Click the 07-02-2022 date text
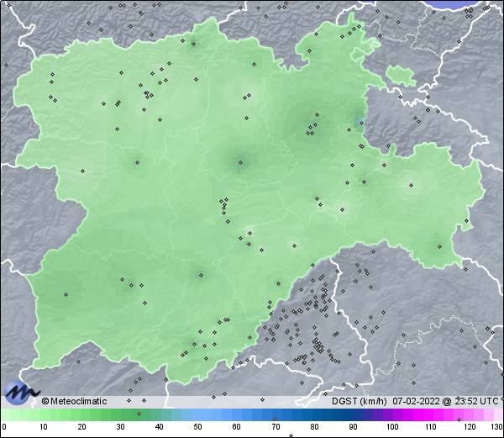Image resolution: width=504 pixels, height=438 pixels. pyautogui.click(x=416, y=401)
